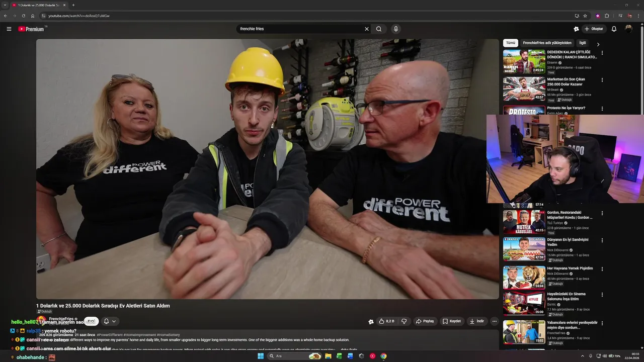Open Chrome from the taskbar
The height and width of the screenshot is (362, 644).
[383, 356]
